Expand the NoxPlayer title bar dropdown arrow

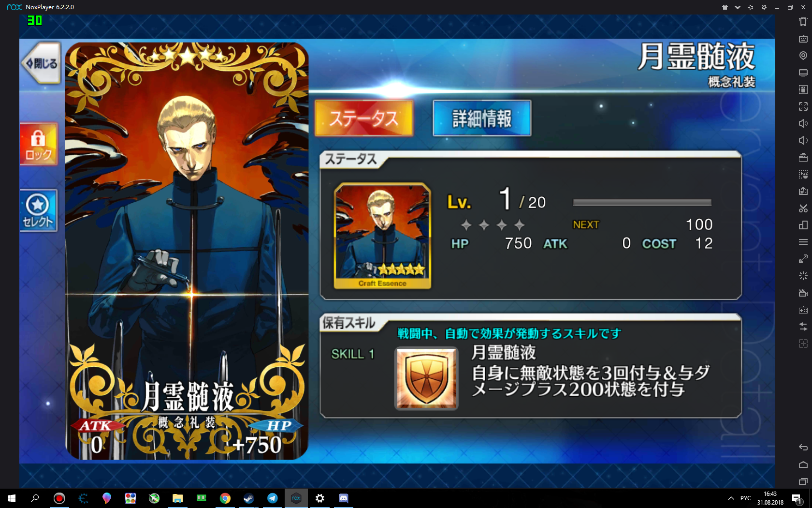point(737,7)
